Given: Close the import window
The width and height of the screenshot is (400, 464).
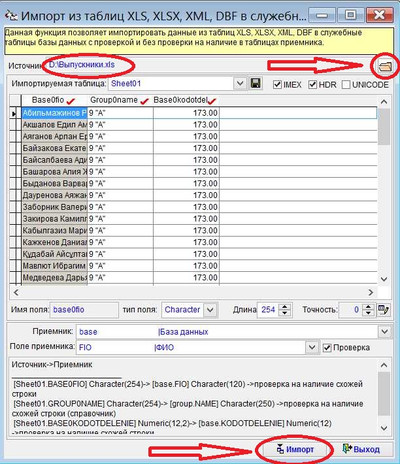Looking at the screenshot, I should [379, 16].
